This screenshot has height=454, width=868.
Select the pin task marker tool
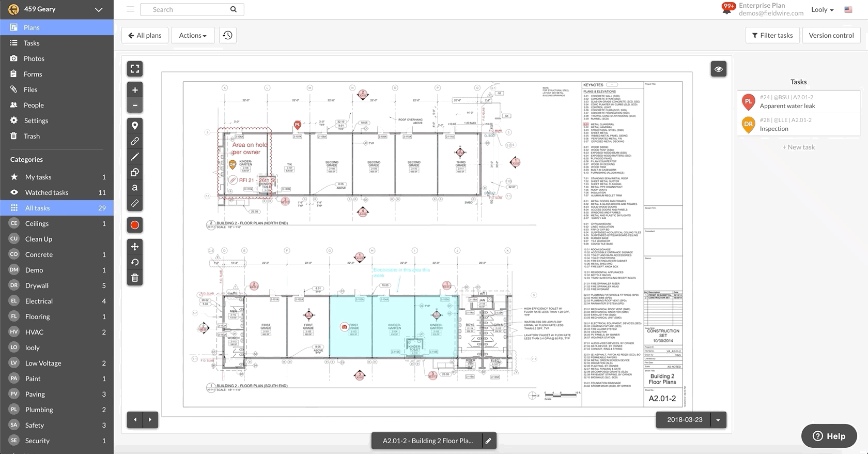click(x=135, y=126)
